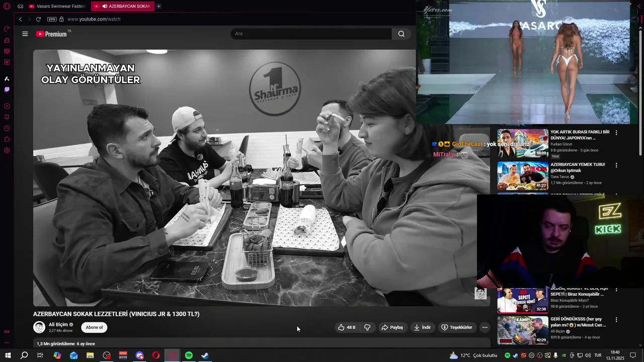Image resolution: width=644 pixels, height=362 pixels.
Task: Open GX Control speedometer icon in sidebar
Action: click(x=7, y=29)
